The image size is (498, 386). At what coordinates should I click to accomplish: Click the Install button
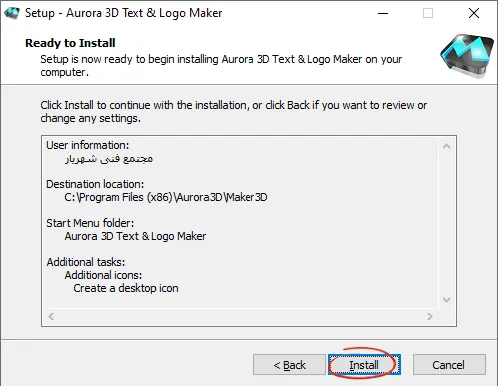click(x=364, y=365)
